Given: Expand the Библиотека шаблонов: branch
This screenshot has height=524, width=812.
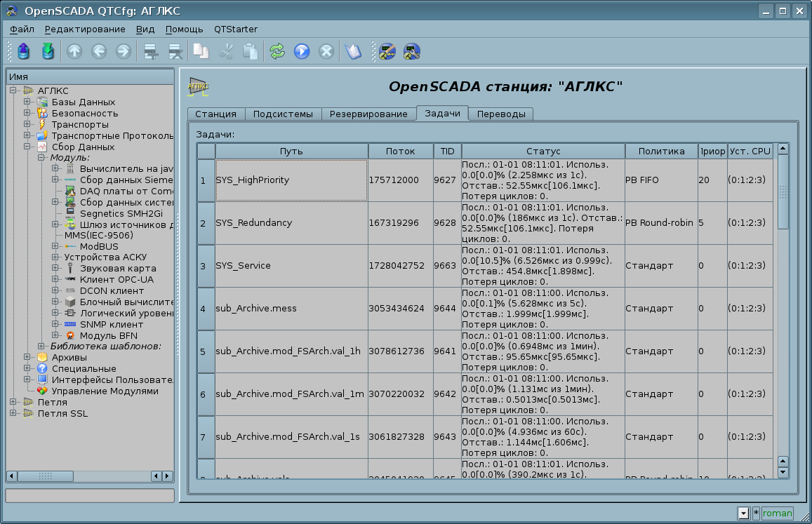Looking at the screenshot, I should (x=41, y=346).
